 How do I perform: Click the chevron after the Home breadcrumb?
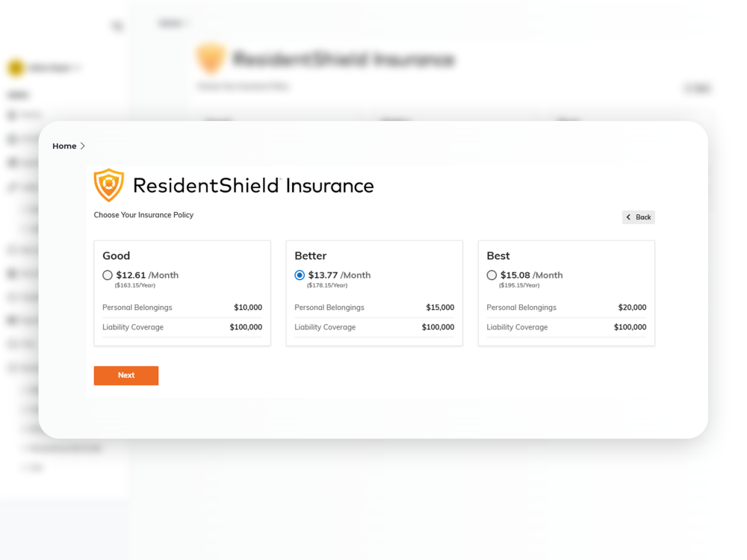point(81,146)
